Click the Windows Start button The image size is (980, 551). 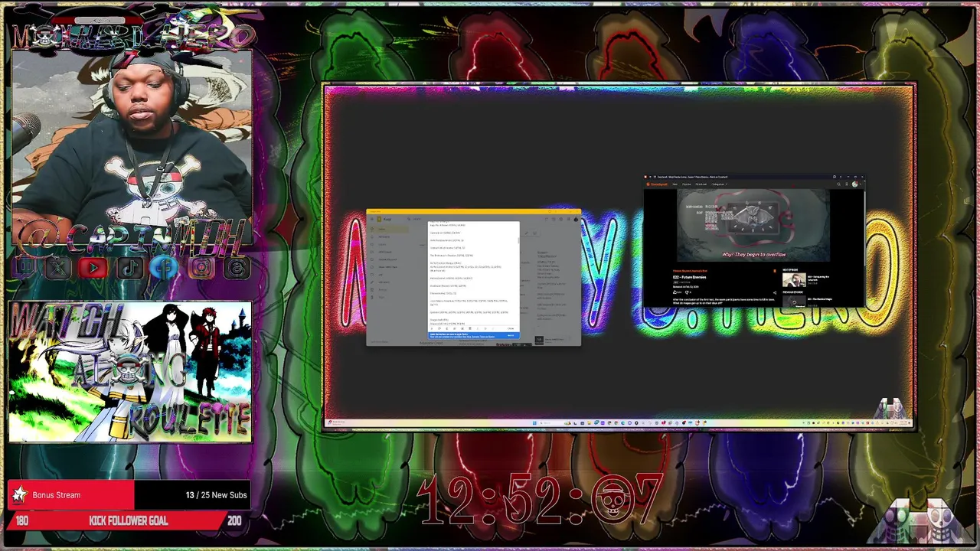[535, 422]
